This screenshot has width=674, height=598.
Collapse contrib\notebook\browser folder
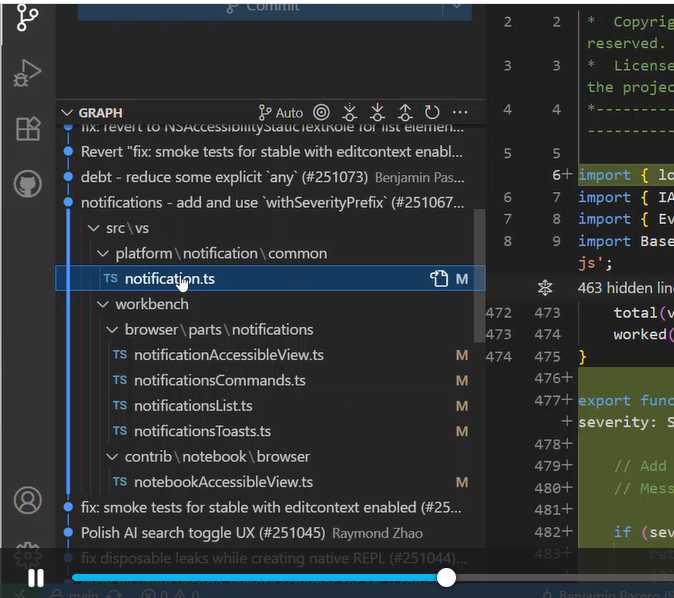(112, 457)
